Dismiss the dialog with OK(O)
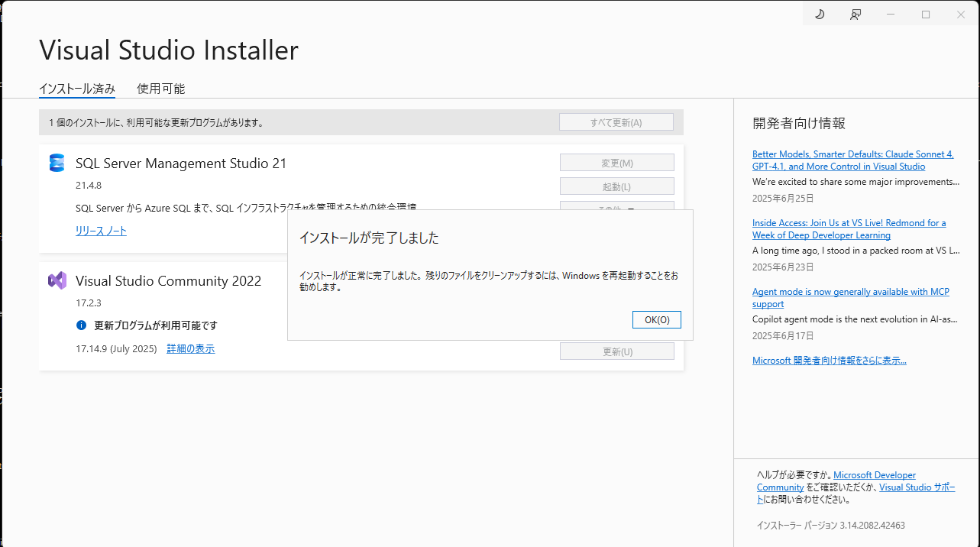Image resolution: width=980 pixels, height=547 pixels. tap(655, 319)
